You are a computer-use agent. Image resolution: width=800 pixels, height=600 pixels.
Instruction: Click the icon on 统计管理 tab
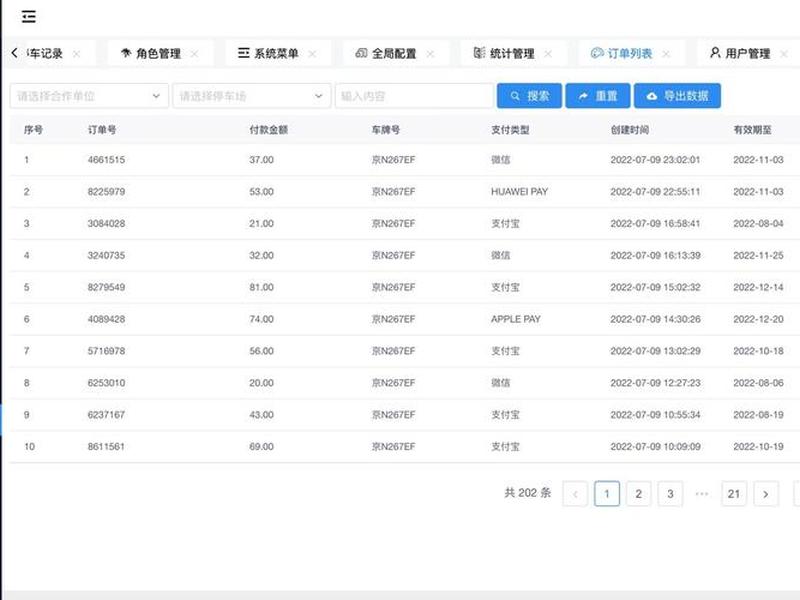(479, 53)
